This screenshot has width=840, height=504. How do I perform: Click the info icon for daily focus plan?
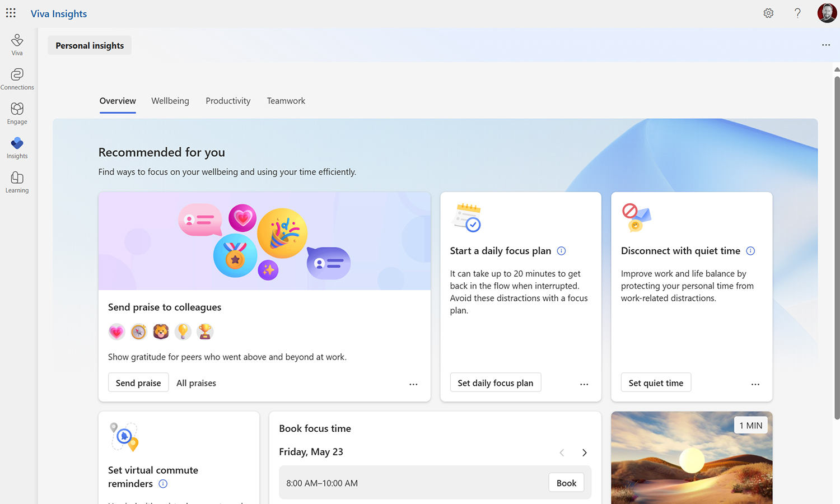tap(561, 251)
